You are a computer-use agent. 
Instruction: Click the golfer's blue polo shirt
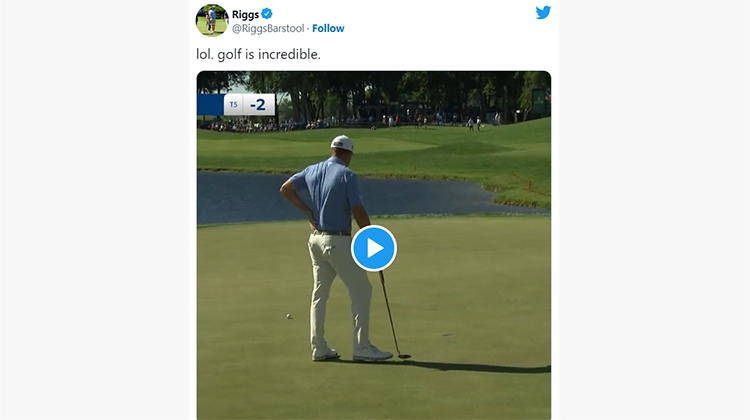pos(329,195)
